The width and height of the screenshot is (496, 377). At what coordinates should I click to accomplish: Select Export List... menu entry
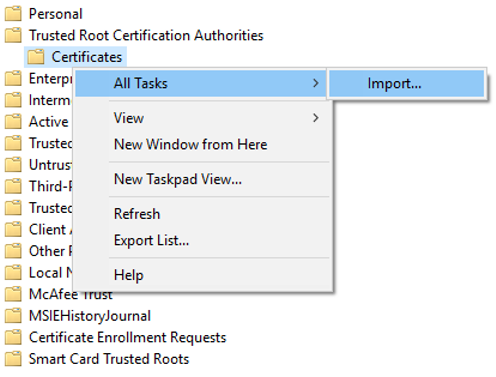pos(151,240)
